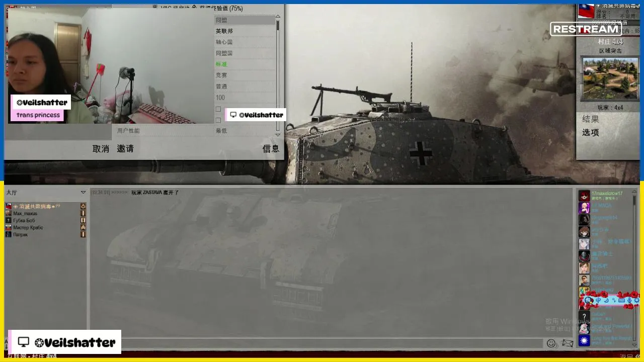The image size is (644, 362).
Task: Click second friend avatar with pink hair
Action: coord(584,208)
